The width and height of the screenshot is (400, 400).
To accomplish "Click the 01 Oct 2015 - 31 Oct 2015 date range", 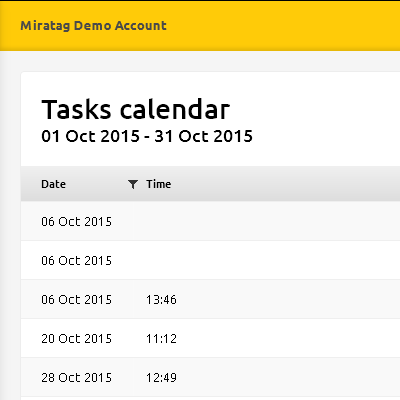I will pyautogui.click(x=147, y=136).
